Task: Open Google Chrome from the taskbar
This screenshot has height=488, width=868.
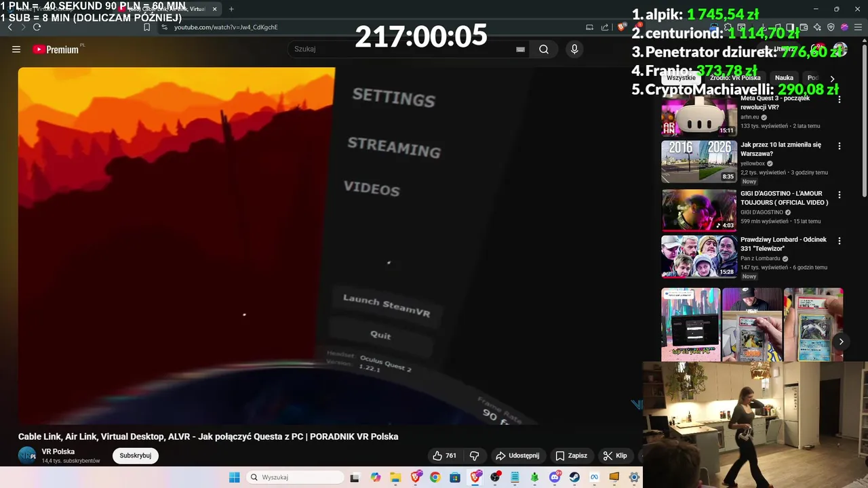Action: pyautogui.click(x=435, y=477)
